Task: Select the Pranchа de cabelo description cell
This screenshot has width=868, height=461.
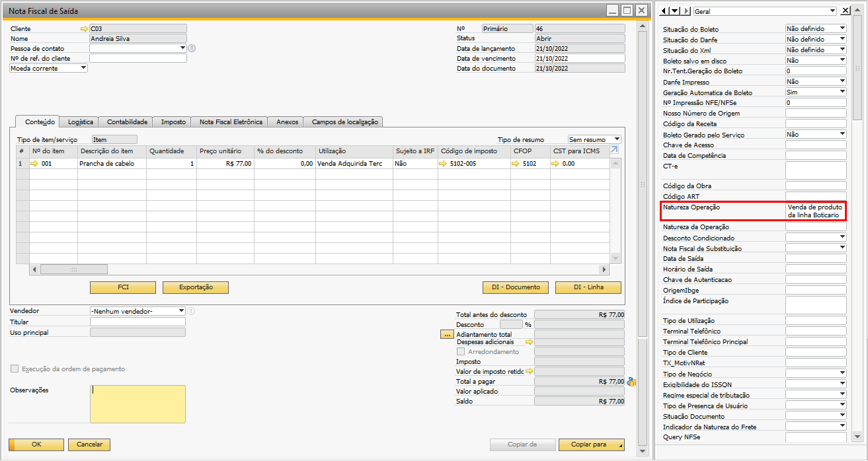Action: (x=112, y=164)
